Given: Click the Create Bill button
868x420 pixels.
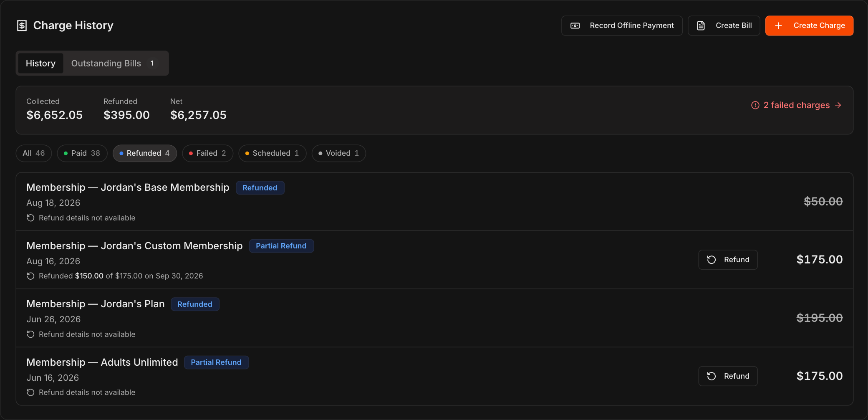Looking at the screenshot, I should tap(724, 25).
